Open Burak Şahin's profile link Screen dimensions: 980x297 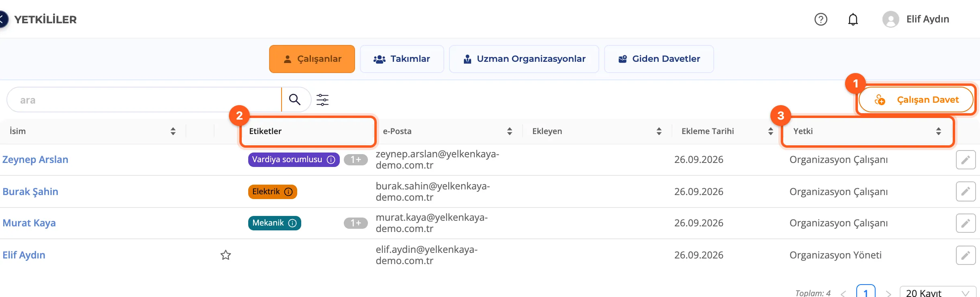click(x=31, y=192)
